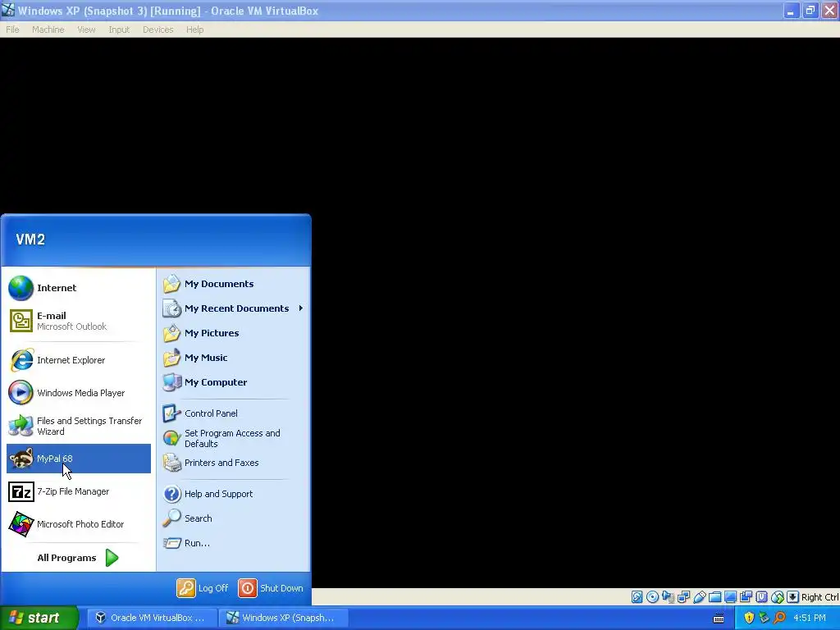840x630 pixels.
Task: Click the Log Off button
Action: (x=203, y=588)
